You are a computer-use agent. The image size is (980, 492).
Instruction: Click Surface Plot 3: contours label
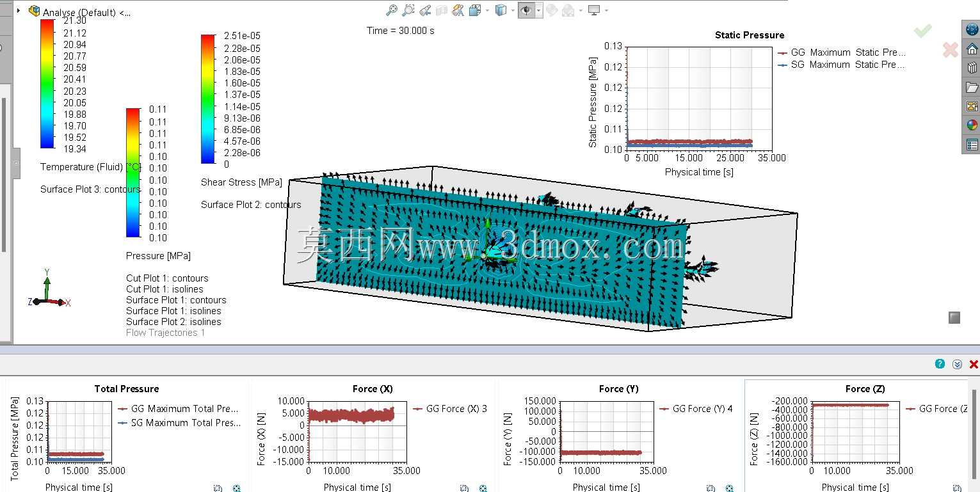coord(90,189)
